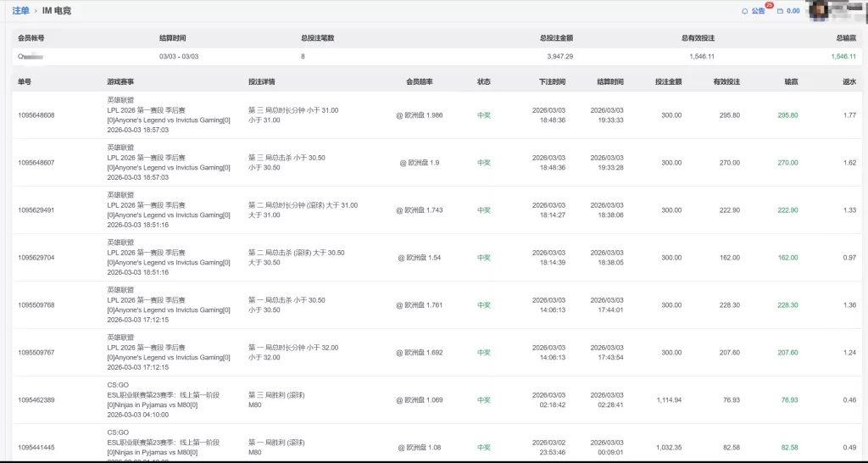
Task: Click total win/loss value 1,546.11 in green
Action: coord(842,56)
